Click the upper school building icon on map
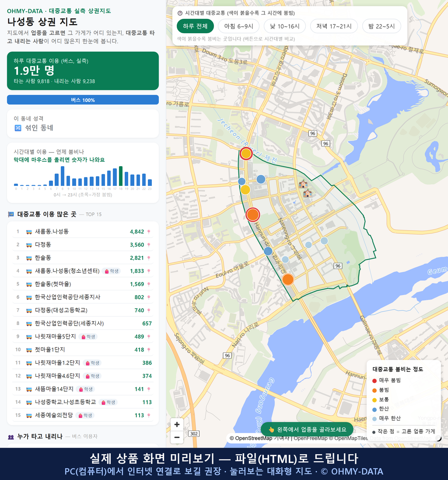448x480 pixels. click(x=303, y=184)
